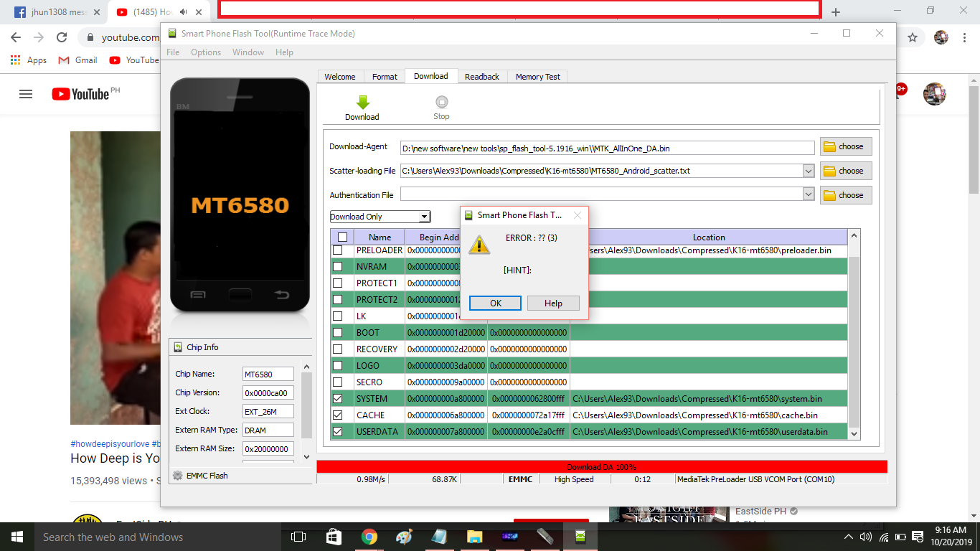Click the warning icon in the error dialog
The image size is (980, 551).
coord(479,244)
